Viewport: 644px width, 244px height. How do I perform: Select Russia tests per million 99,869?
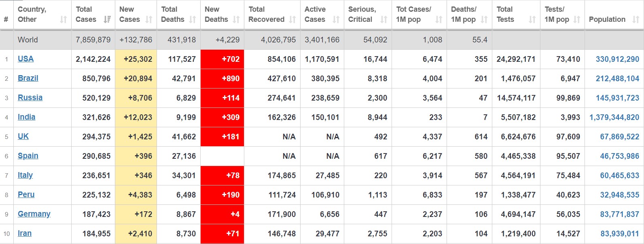(x=568, y=98)
